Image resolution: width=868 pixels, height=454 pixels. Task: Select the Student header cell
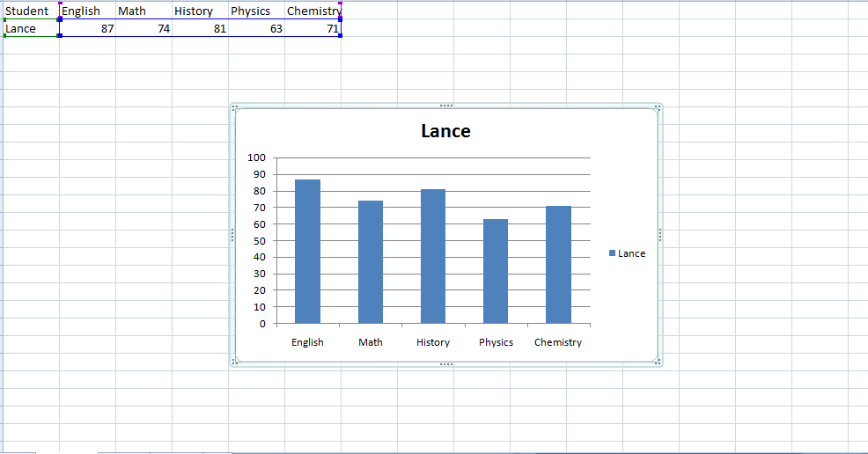tap(31, 11)
